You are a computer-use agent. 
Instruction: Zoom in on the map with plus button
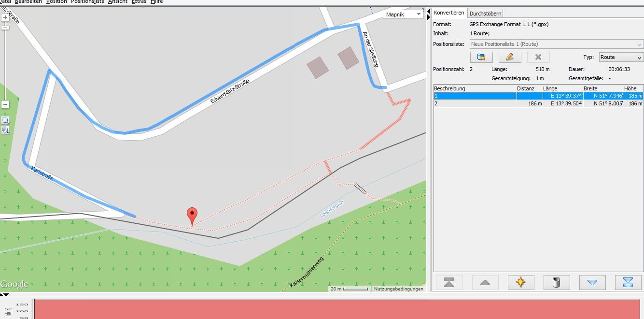[x=5, y=17]
